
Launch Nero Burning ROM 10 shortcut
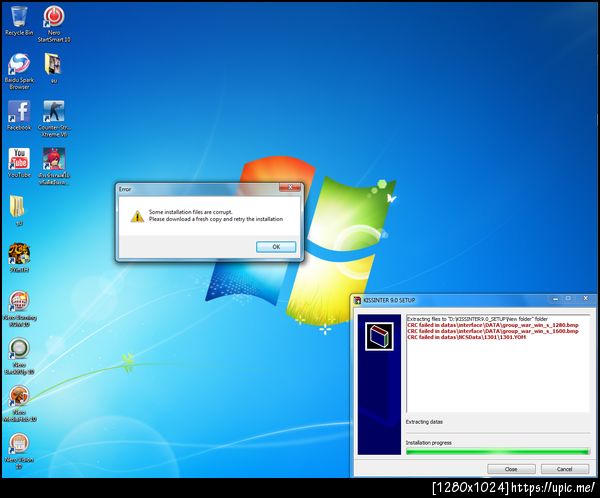click(x=19, y=309)
